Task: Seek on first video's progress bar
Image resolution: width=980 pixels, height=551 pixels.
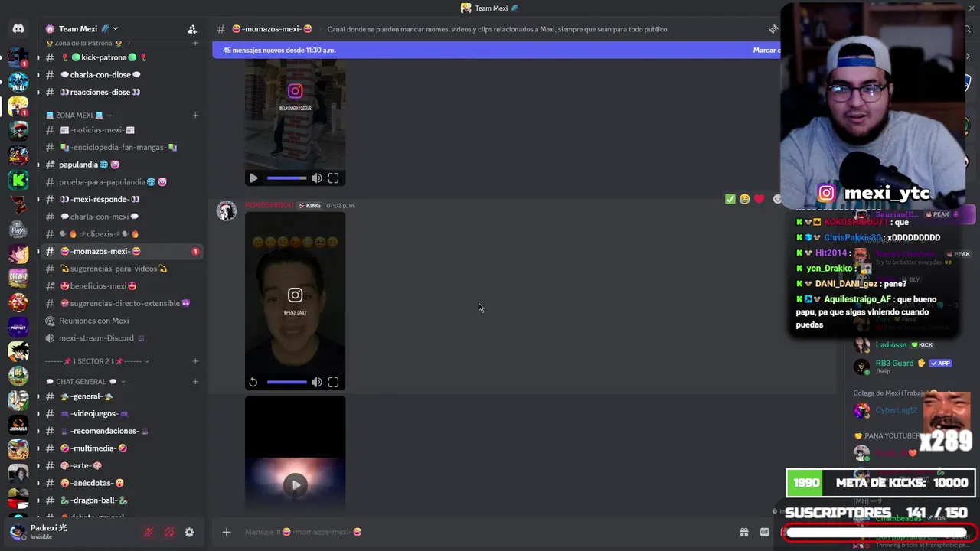Action: click(286, 178)
